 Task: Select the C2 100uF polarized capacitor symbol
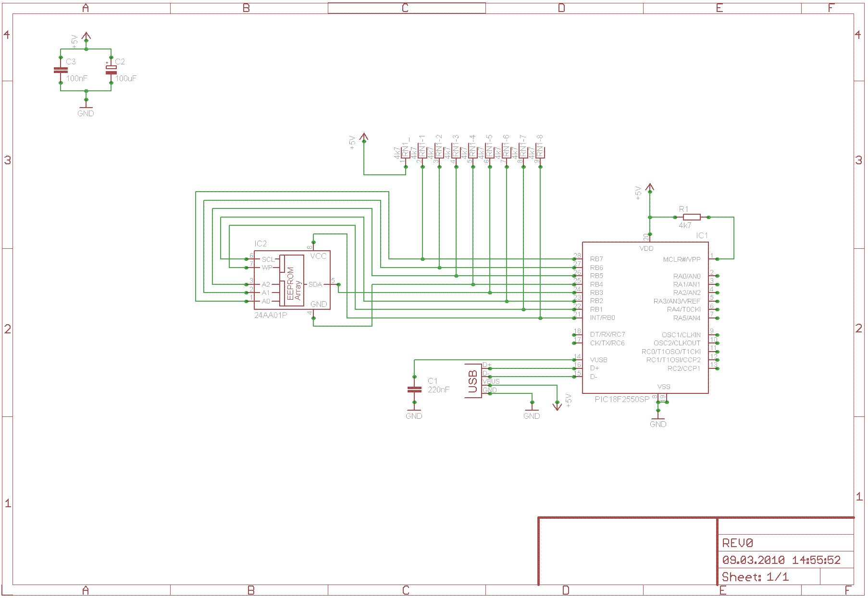[111, 70]
